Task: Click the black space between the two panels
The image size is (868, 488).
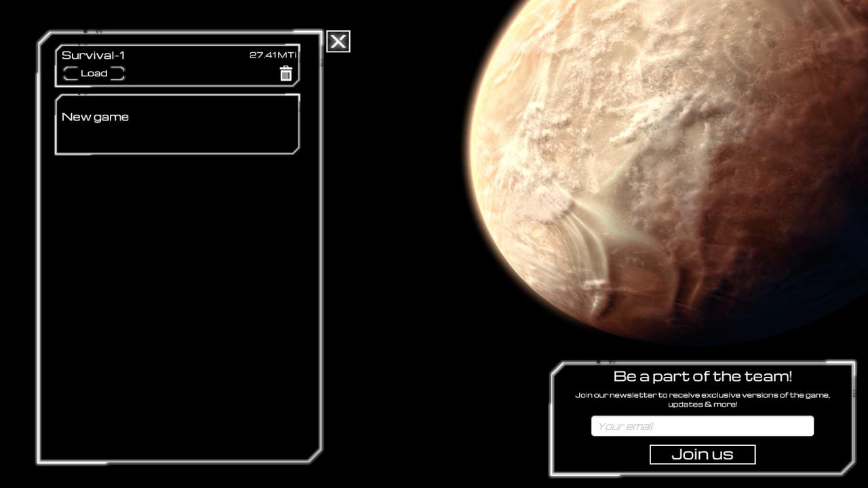Action: (407, 271)
